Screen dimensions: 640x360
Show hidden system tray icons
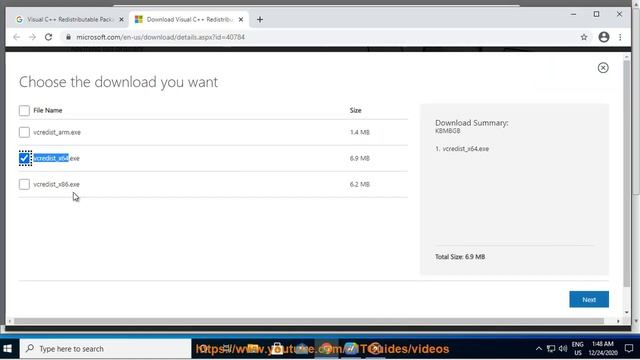point(539,349)
